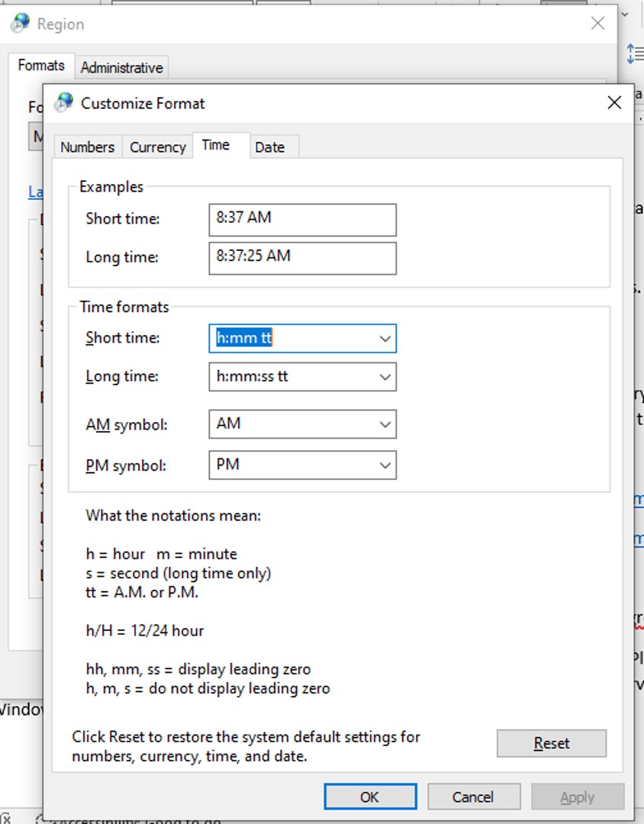Click the 'h/H = 12/24 hour' line
644x824 pixels.
144,631
